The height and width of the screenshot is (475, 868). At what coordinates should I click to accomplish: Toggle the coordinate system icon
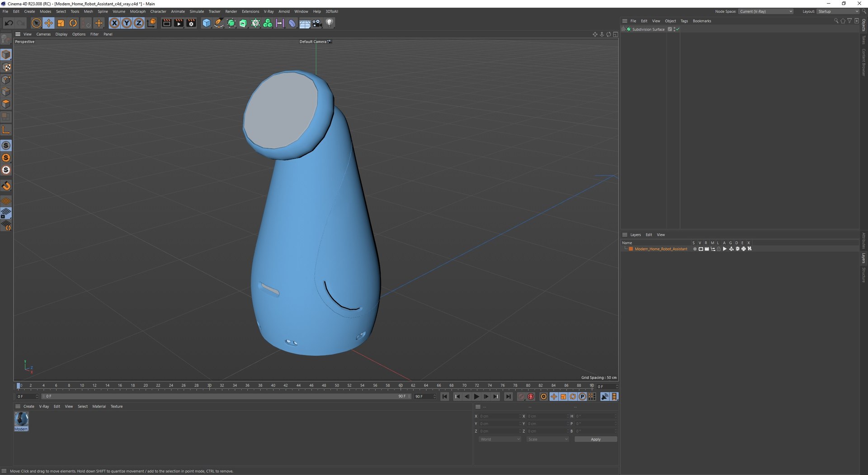[x=151, y=23]
